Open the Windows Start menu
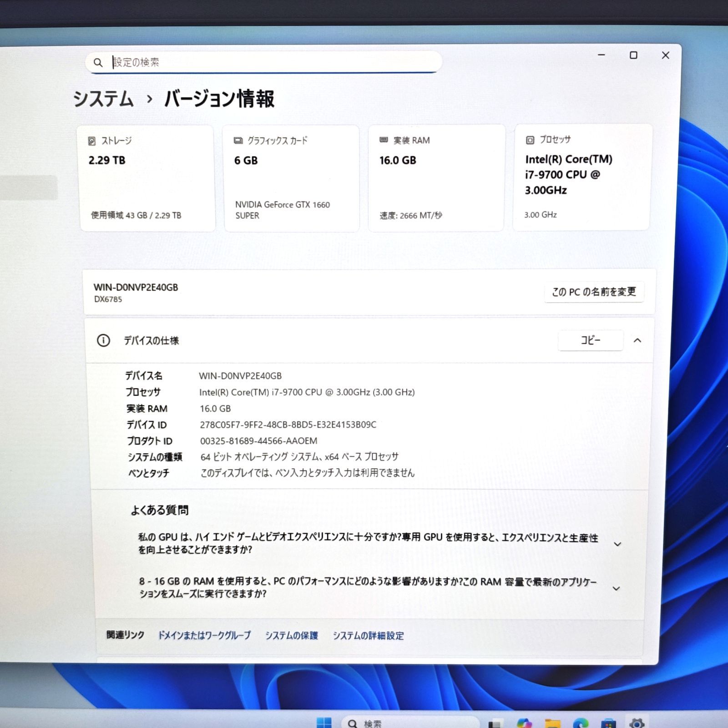This screenshot has width=728, height=728. point(324,723)
